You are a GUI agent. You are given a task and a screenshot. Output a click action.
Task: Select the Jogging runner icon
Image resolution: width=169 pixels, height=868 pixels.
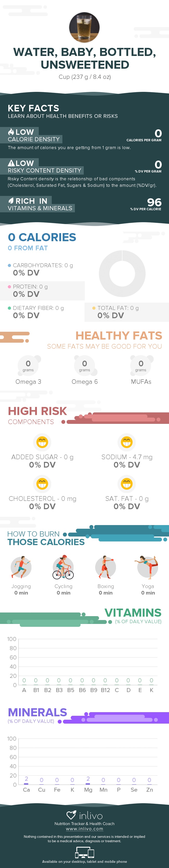point(21,567)
